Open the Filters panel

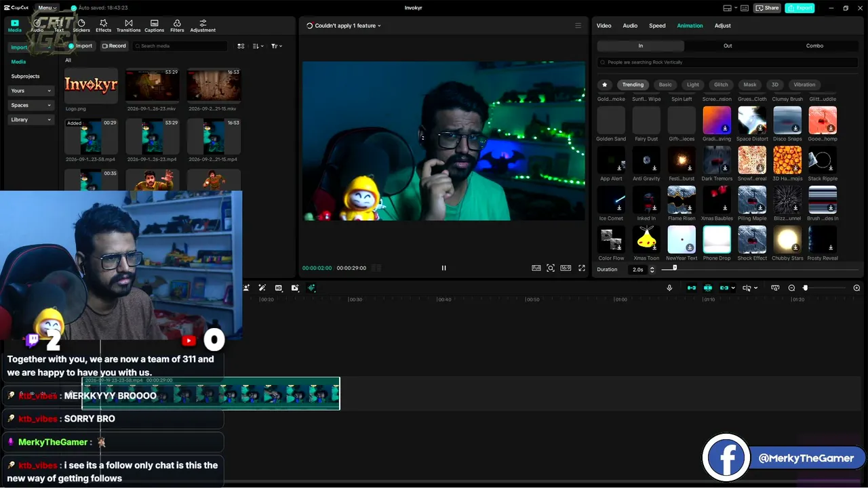point(177,26)
